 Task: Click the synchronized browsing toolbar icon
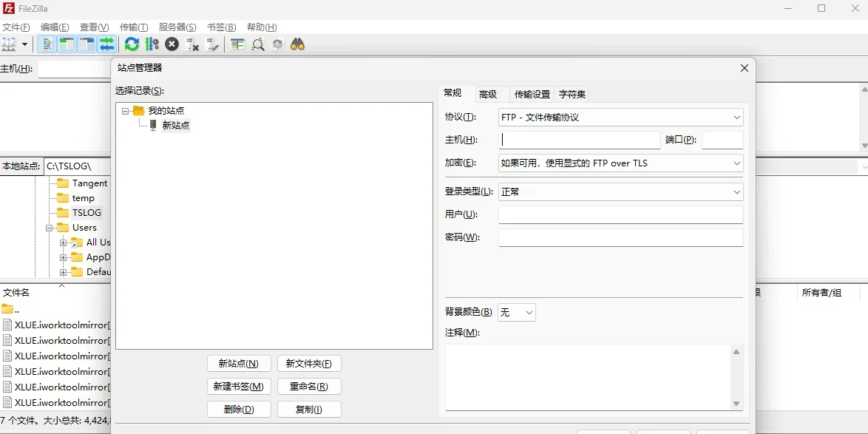click(x=278, y=44)
